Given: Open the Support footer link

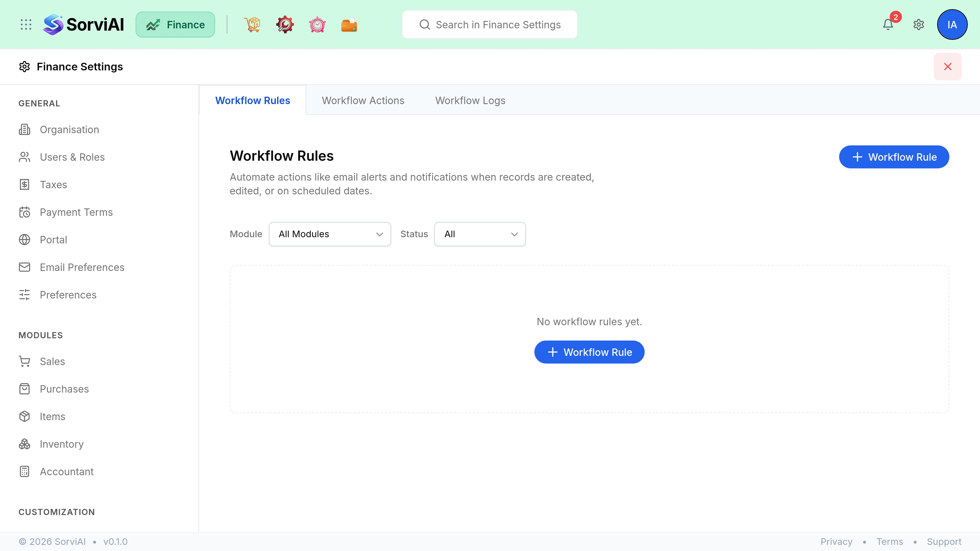Looking at the screenshot, I should [x=944, y=542].
